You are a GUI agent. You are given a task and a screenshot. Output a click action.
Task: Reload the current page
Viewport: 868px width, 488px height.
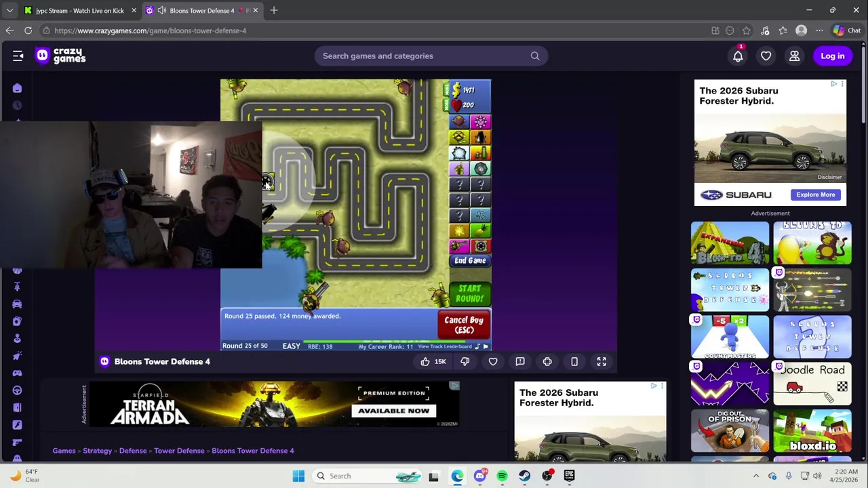pyautogui.click(x=28, y=30)
